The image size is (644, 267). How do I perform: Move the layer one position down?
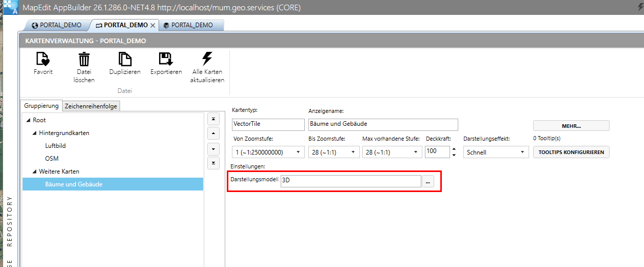[212, 149]
